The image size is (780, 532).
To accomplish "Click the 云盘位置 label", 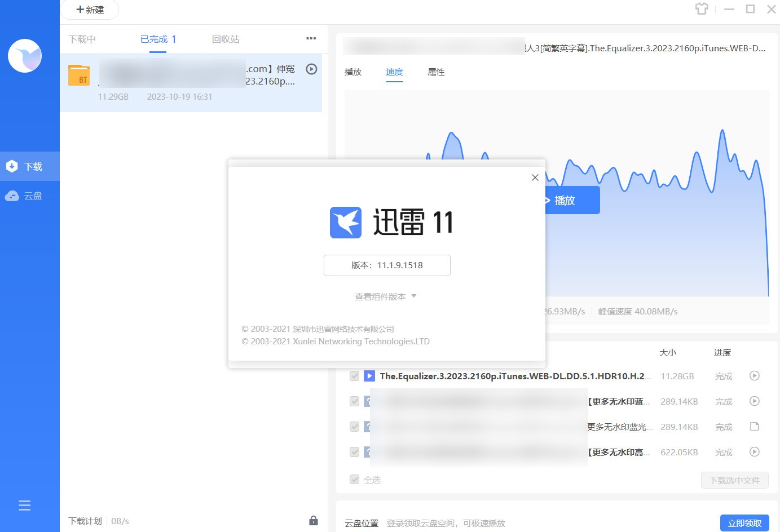I will tap(362, 523).
